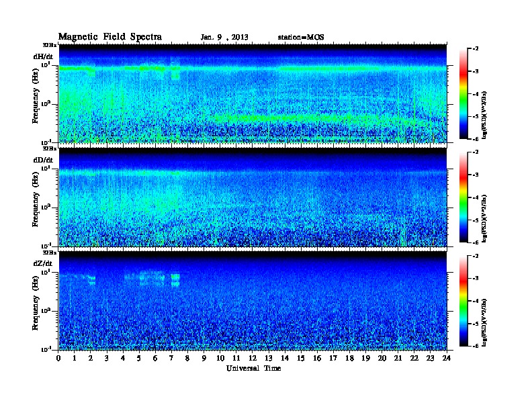
Task: Click hour 22 on Universal Time axis
Action: [414, 359]
